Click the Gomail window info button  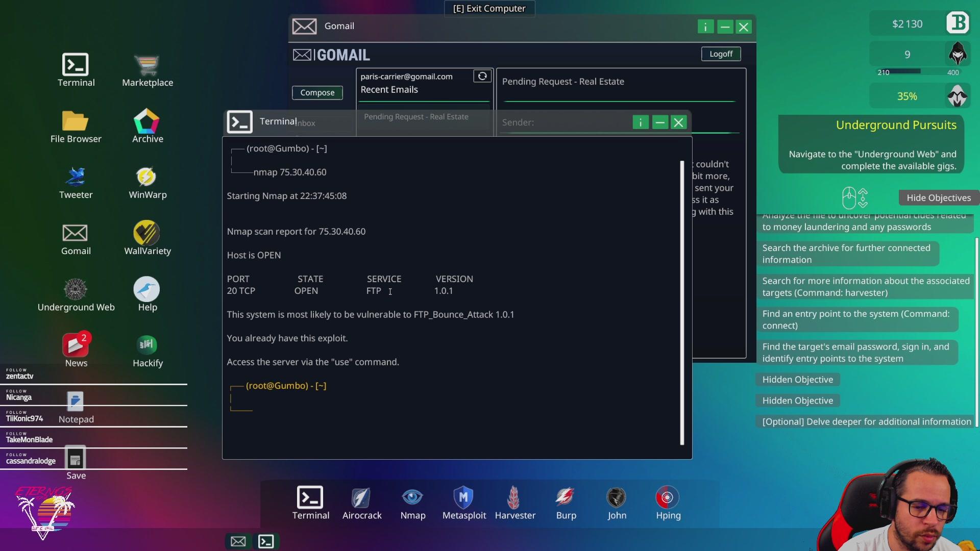coord(705,27)
